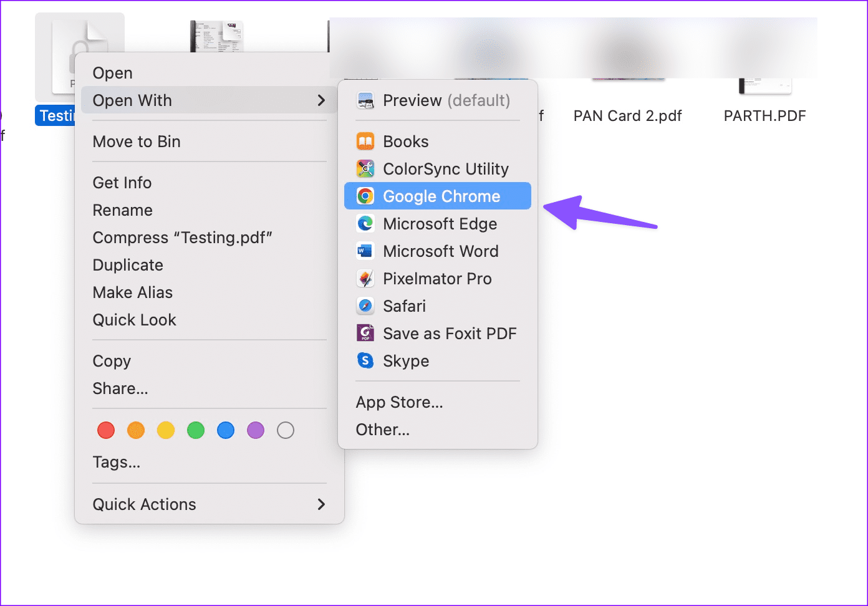Select PAN Card 2.pdf file name

[627, 116]
